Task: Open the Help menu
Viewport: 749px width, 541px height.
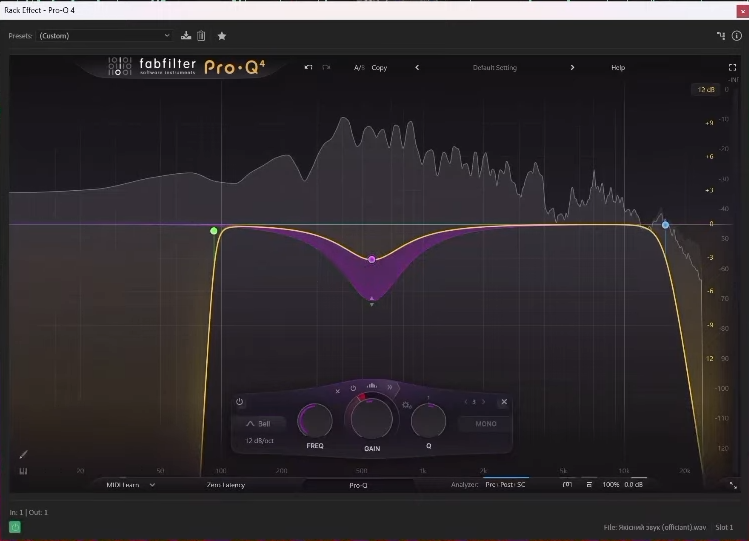Action: [x=618, y=67]
